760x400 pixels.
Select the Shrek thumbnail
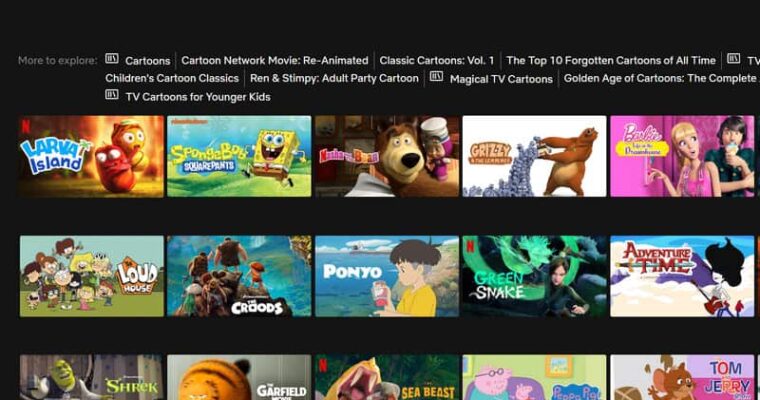point(92,377)
